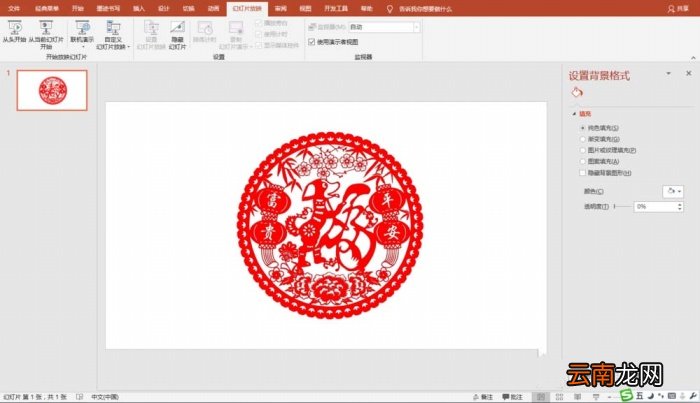
Task: Click the wrench settings icon in input toolbar
Action: (x=693, y=396)
